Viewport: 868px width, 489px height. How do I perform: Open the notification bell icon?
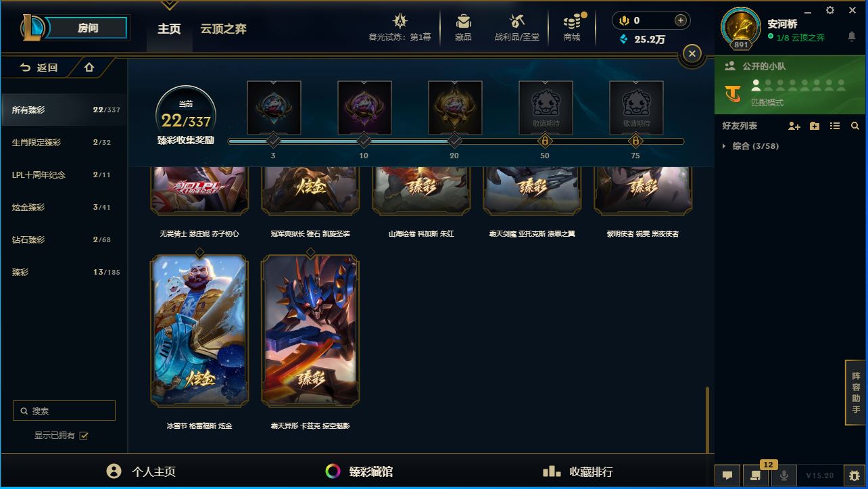pos(852,37)
